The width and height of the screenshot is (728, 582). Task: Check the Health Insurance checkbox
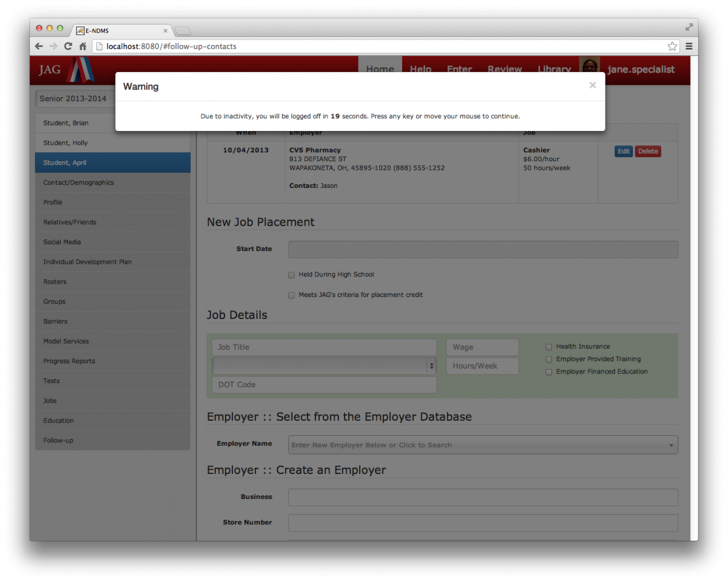click(549, 346)
